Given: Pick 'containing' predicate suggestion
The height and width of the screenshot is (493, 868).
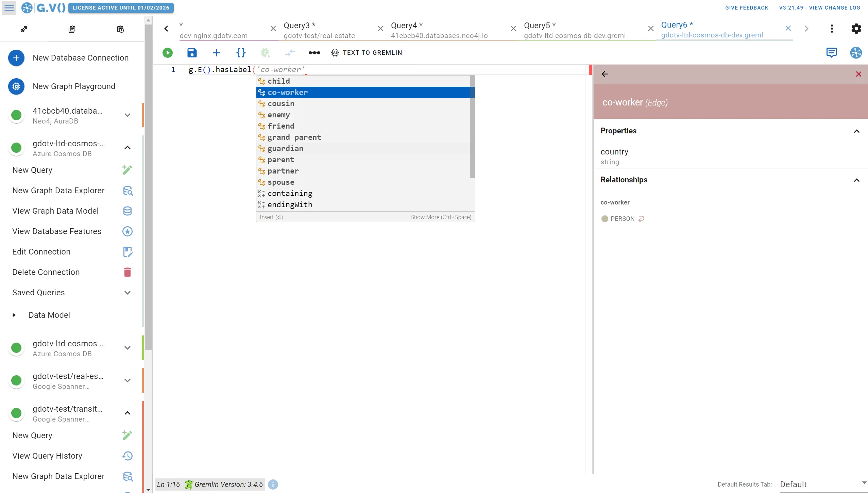Looking at the screenshot, I should [363, 193].
